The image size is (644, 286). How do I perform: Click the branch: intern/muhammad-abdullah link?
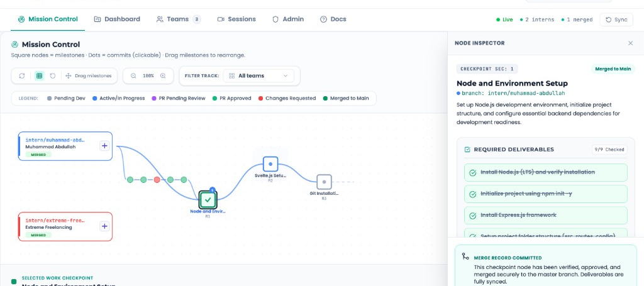513,93
